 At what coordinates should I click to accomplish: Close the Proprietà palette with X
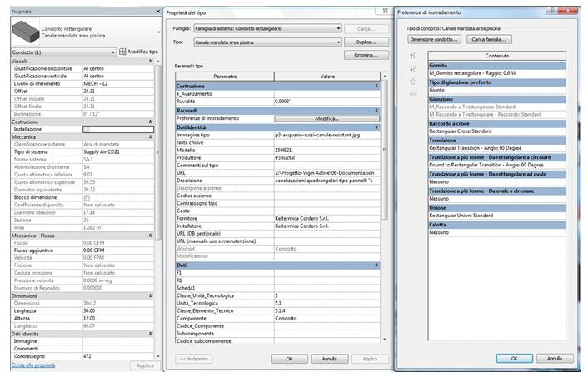[x=158, y=12]
